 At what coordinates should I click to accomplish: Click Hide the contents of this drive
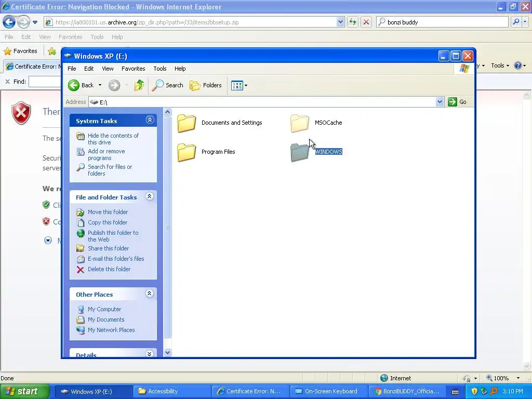click(113, 139)
